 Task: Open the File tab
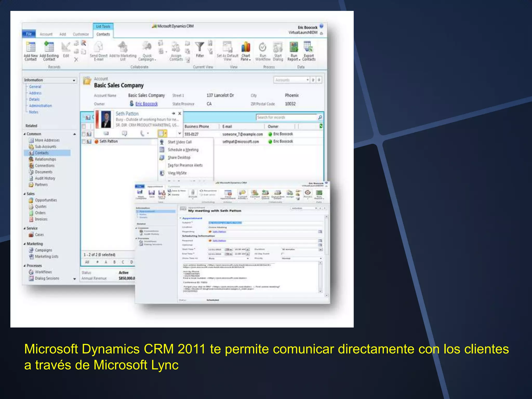pos(29,34)
